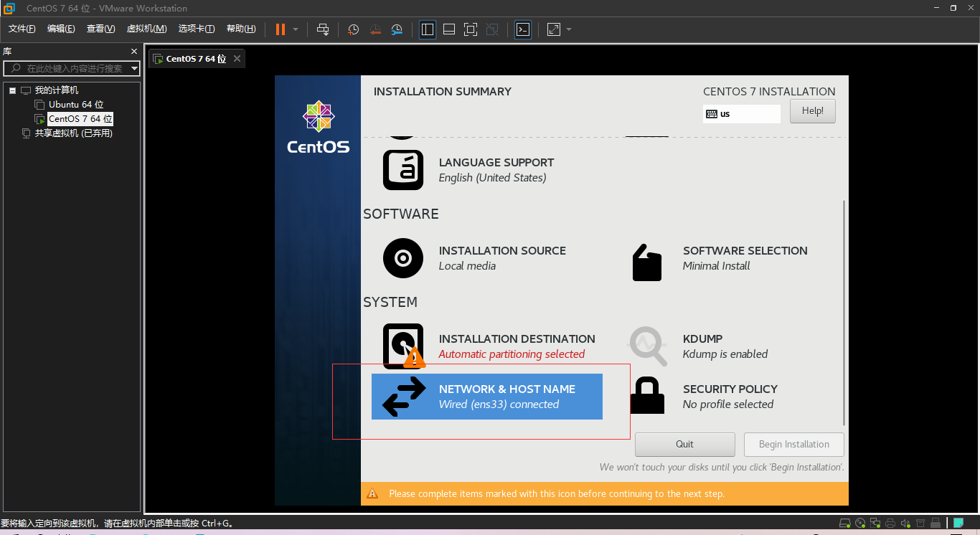Close the CentOS 7 64 位 tab
The width and height of the screenshot is (980, 535).
(x=237, y=59)
